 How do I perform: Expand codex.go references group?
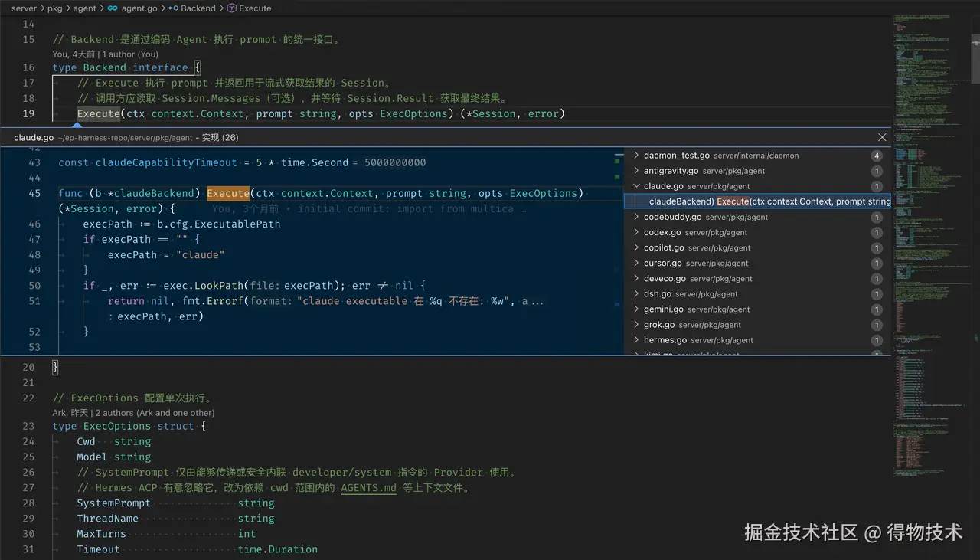pos(636,232)
